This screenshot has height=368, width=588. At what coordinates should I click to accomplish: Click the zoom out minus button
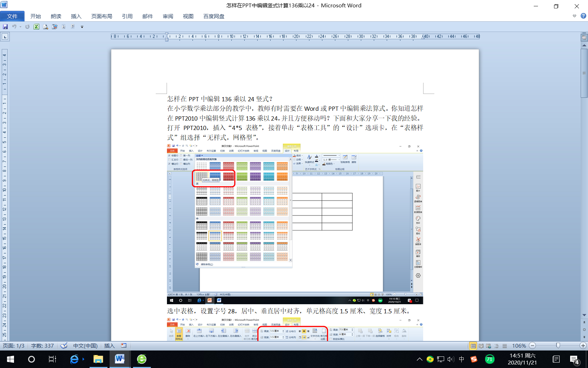pyautogui.click(x=532, y=346)
